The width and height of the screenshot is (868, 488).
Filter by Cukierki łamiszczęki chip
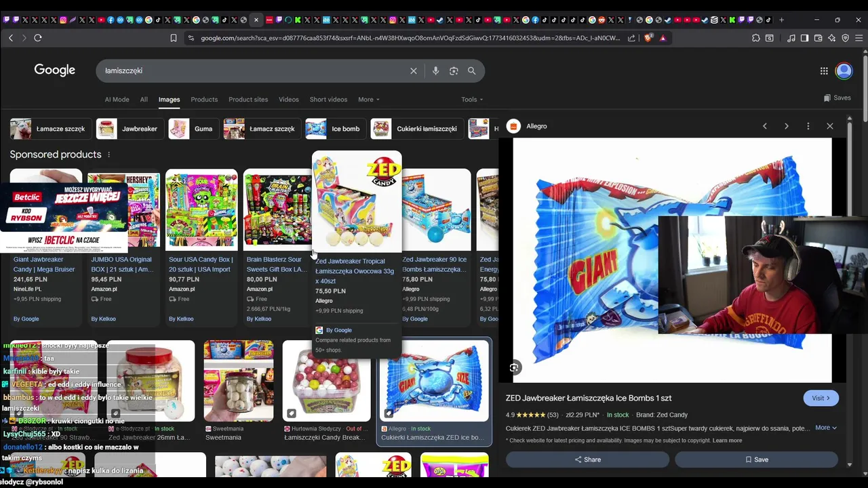[416, 129]
